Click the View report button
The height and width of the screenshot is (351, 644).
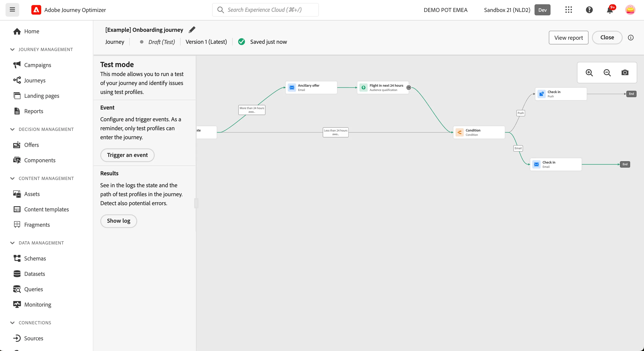[568, 38]
